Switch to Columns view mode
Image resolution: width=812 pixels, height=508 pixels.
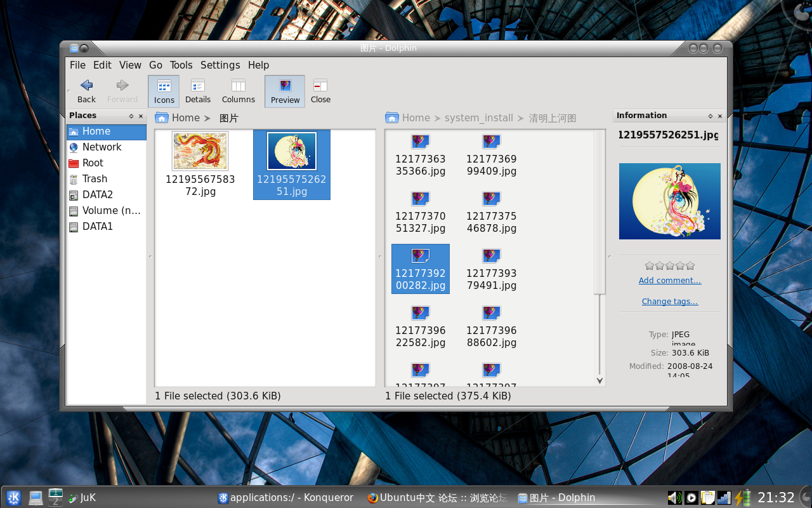(239, 91)
